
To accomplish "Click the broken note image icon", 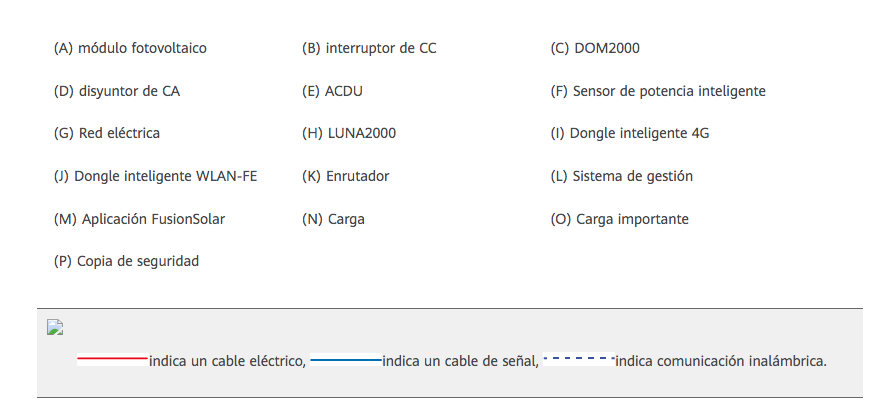I will [55, 327].
